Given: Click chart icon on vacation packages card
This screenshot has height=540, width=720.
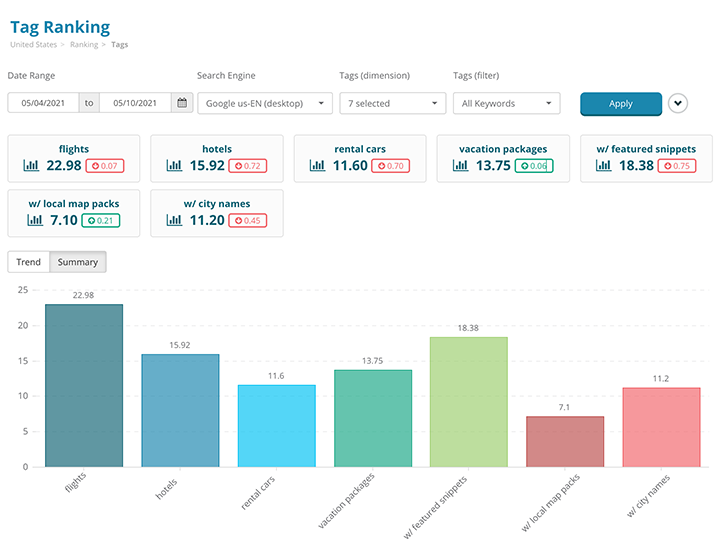Looking at the screenshot, I should (x=460, y=165).
